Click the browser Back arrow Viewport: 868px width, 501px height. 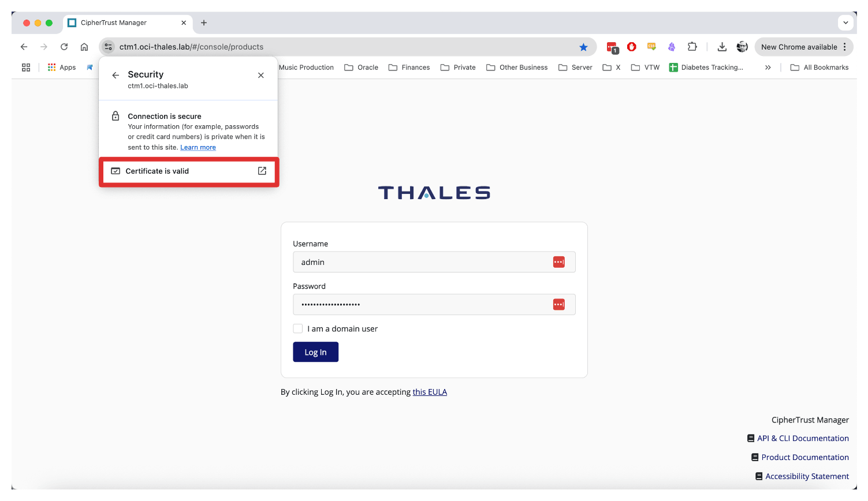click(24, 47)
